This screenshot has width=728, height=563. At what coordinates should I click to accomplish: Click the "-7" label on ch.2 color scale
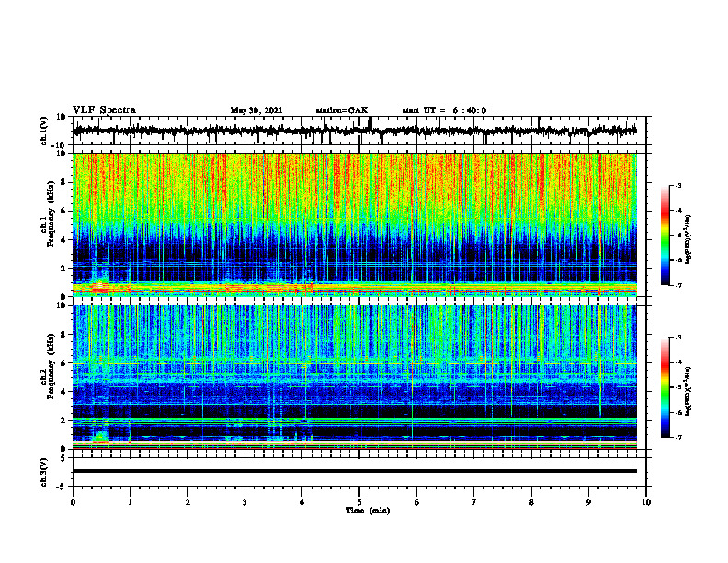click(x=678, y=437)
